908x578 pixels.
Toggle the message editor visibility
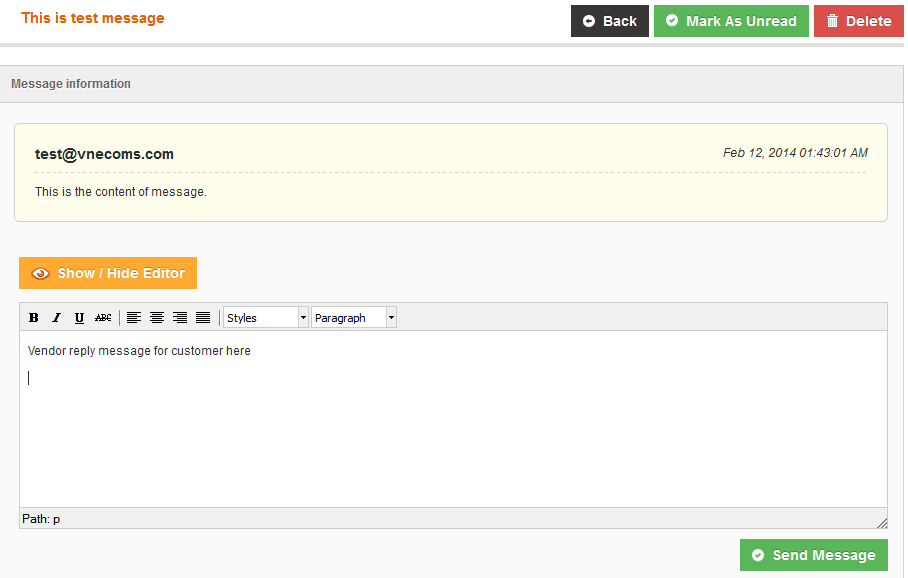click(x=107, y=273)
